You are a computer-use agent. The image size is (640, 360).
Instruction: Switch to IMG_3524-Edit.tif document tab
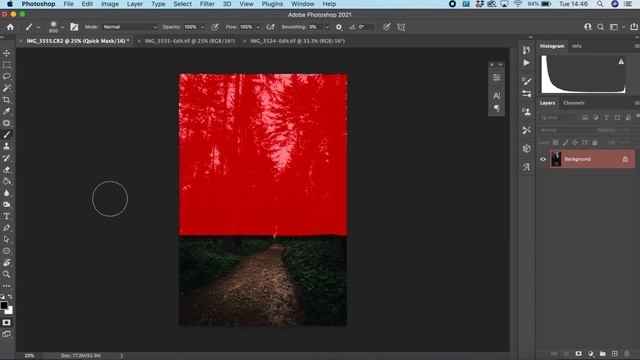click(298, 41)
